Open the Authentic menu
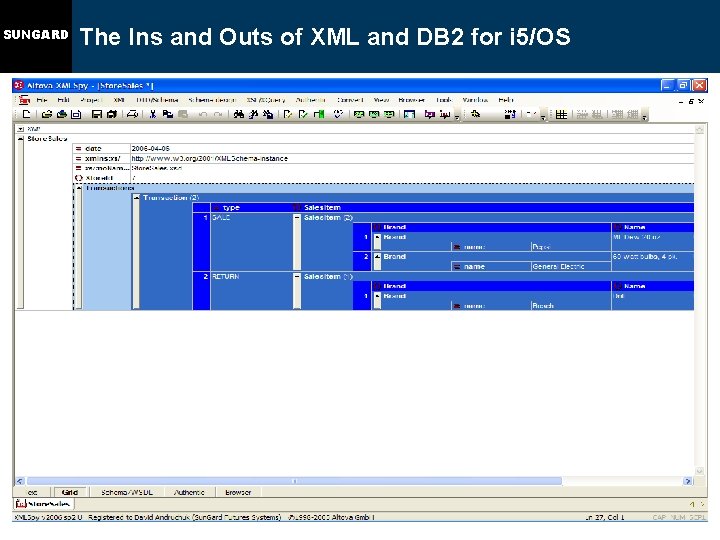This screenshot has width=720, height=540. coord(310,100)
